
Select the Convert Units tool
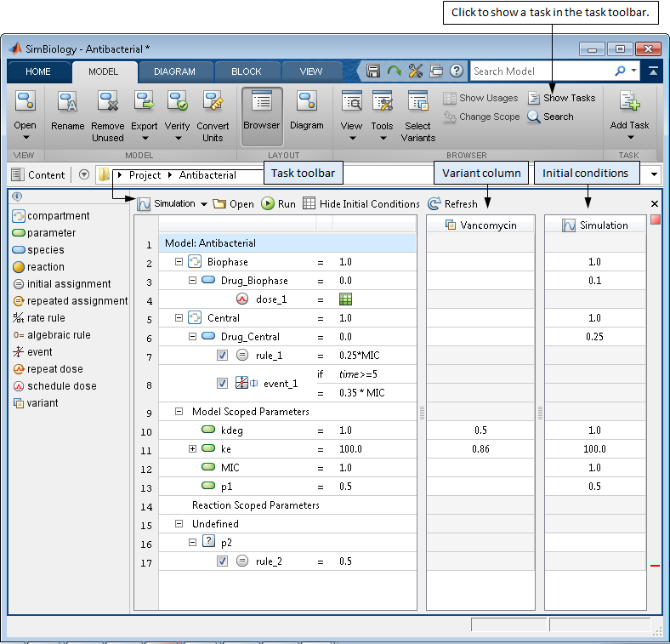tap(213, 101)
